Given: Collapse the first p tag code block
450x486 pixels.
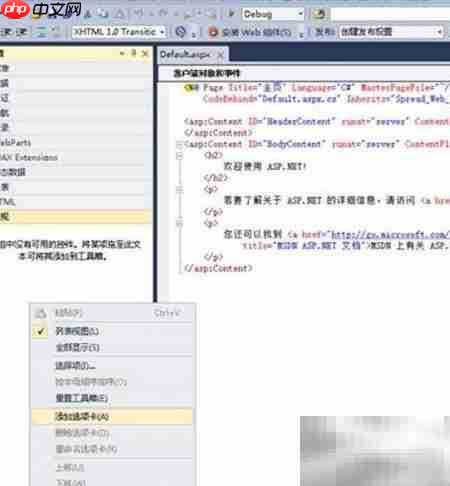Looking at the screenshot, I should [x=179, y=189].
